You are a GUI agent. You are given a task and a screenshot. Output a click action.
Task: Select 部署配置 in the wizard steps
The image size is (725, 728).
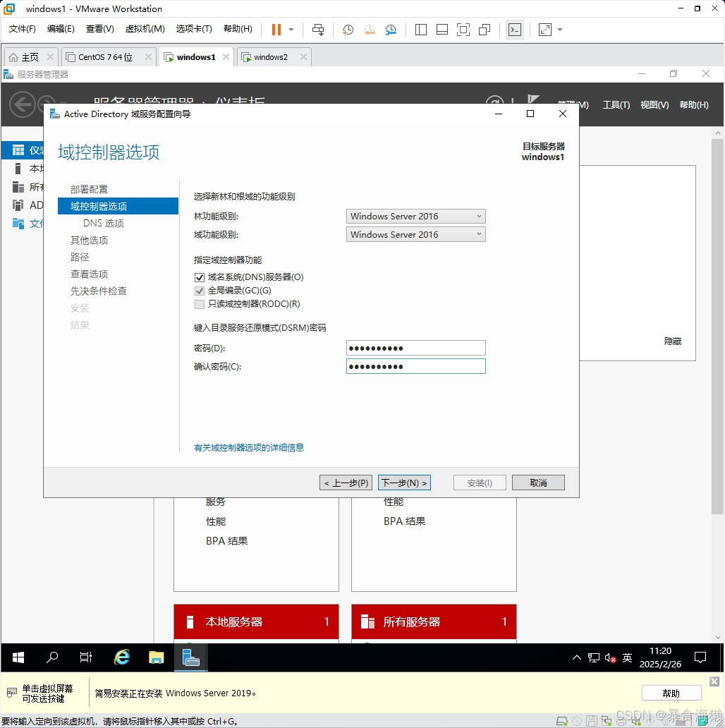[89, 190]
